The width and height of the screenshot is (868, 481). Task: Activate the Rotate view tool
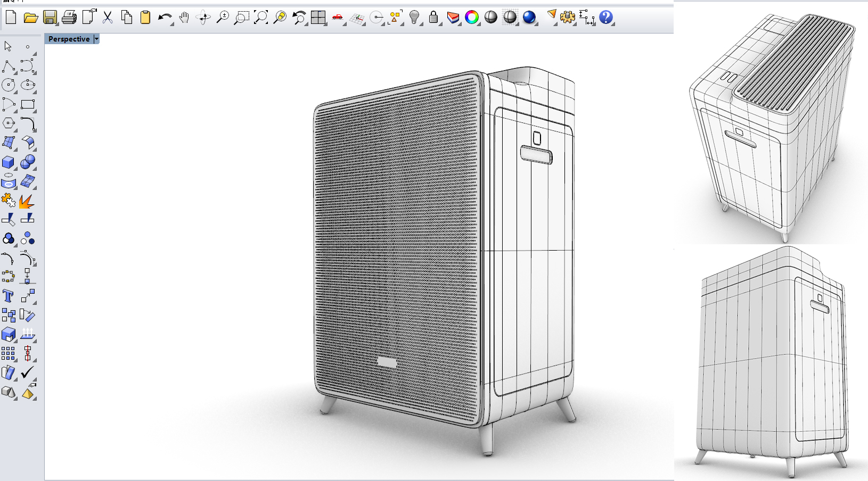point(203,17)
